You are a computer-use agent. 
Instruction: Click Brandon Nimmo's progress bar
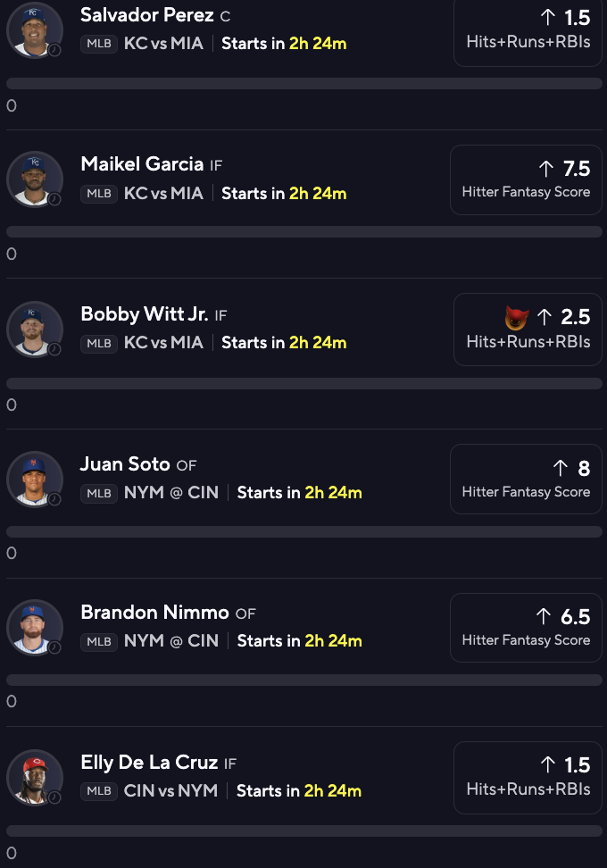point(304,680)
